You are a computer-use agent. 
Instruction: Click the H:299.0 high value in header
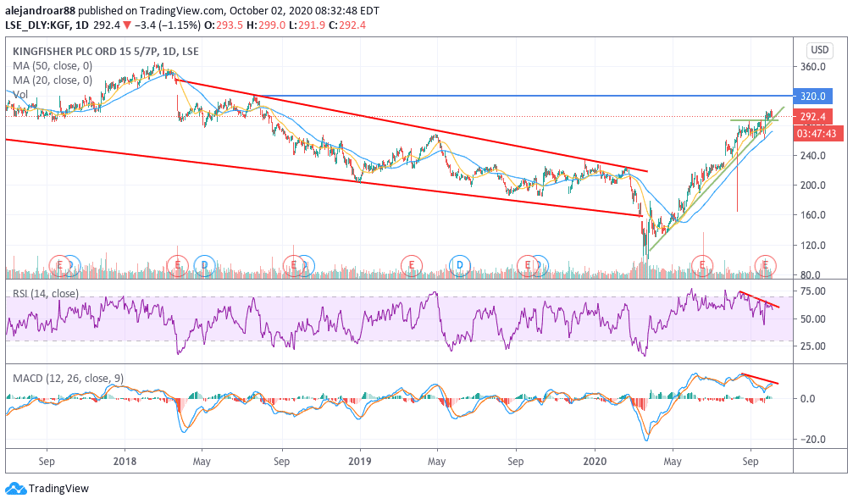[266, 25]
